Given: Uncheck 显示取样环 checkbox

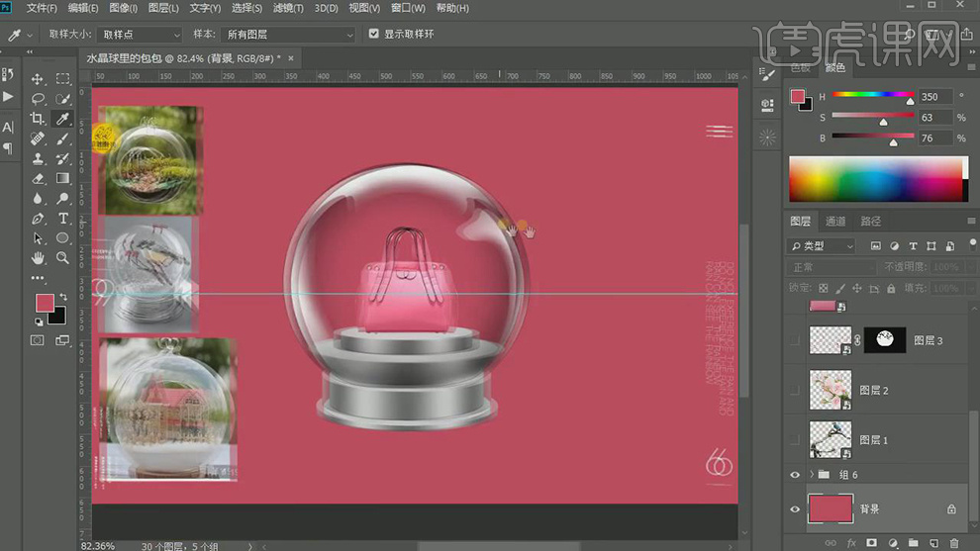Looking at the screenshot, I should [374, 34].
